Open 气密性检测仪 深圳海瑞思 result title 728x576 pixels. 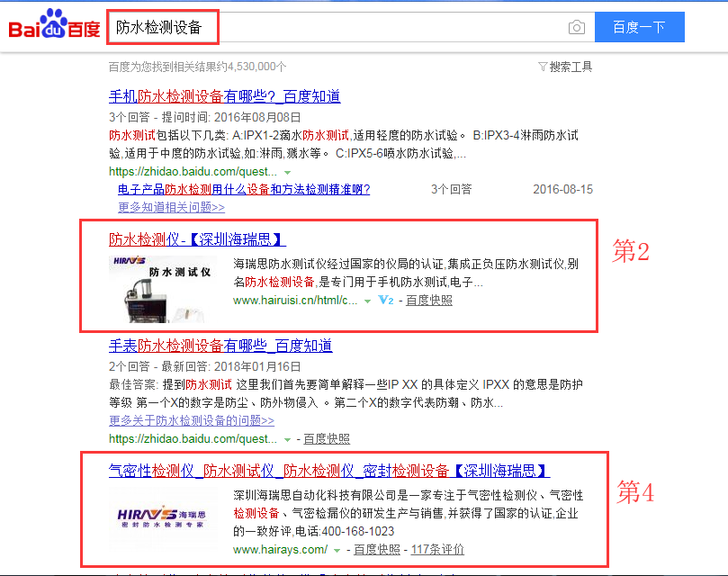[328, 471]
